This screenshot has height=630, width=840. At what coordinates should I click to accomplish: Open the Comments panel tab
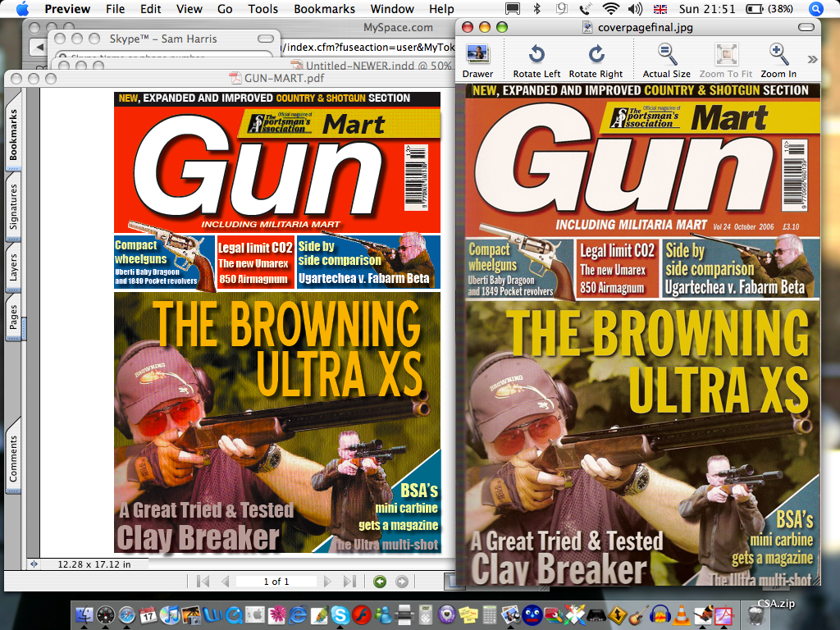(13, 458)
